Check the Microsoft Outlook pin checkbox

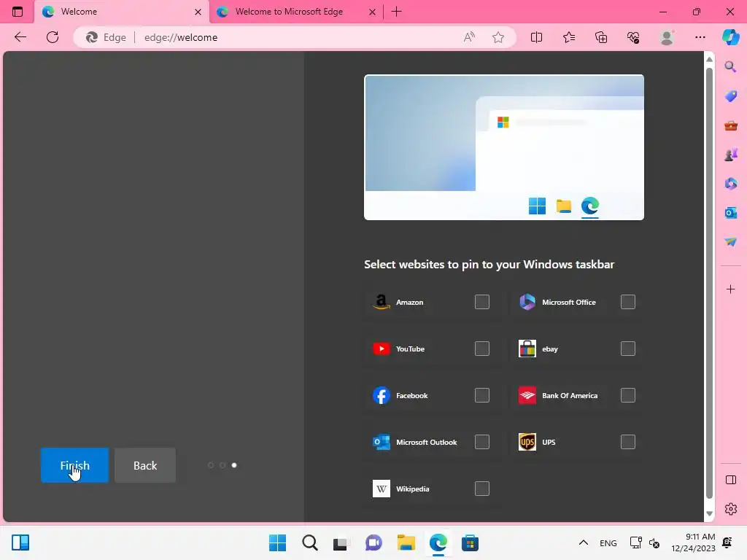482,442
